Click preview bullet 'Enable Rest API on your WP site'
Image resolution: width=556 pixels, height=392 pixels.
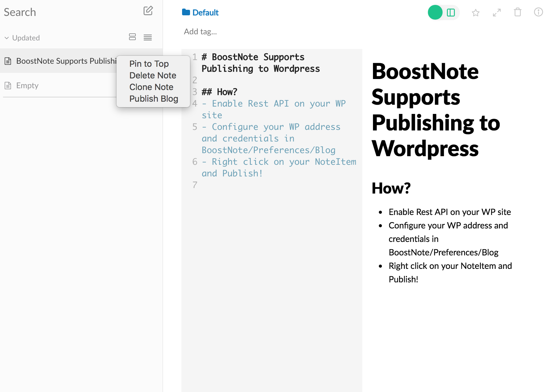coord(450,212)
